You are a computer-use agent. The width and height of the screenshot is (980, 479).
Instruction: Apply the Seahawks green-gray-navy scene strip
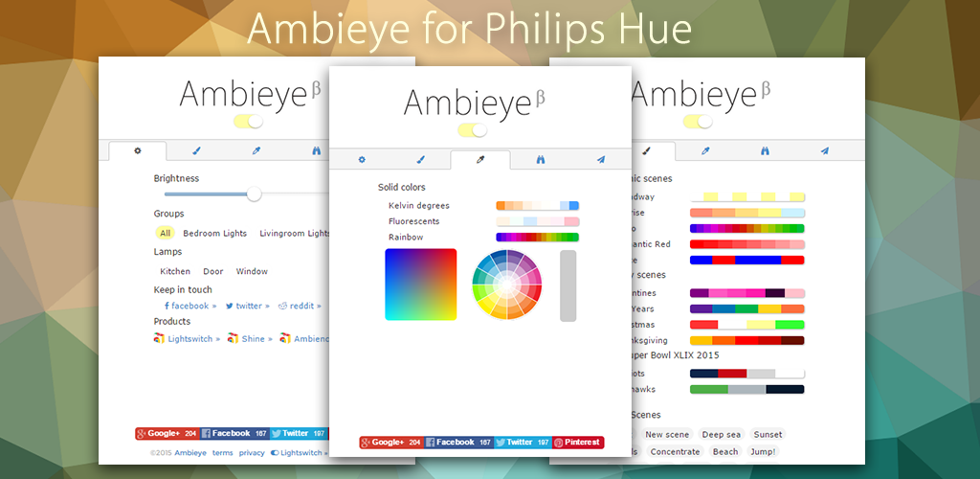746,389
